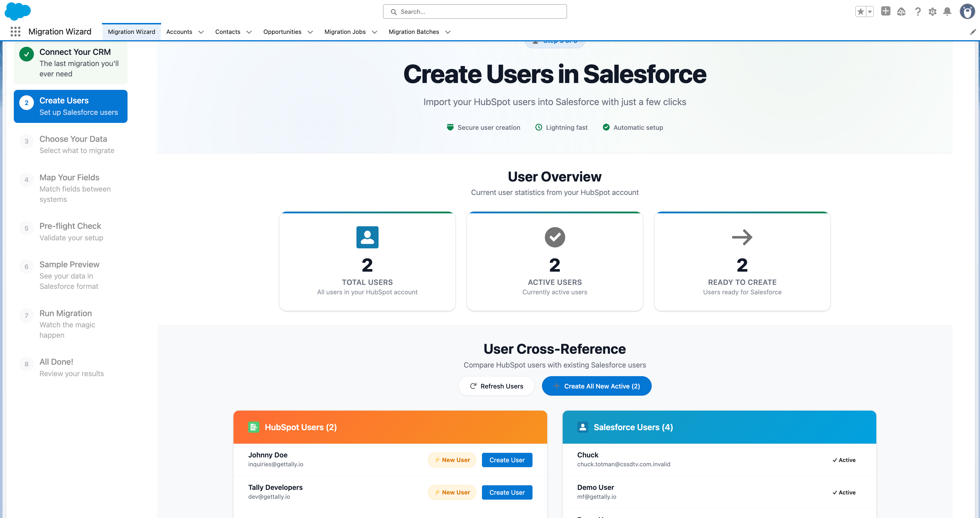This screenshot has width=980, height=518.
Task: Switch to the Migration Wizard tab
Action: pos(131,32)
